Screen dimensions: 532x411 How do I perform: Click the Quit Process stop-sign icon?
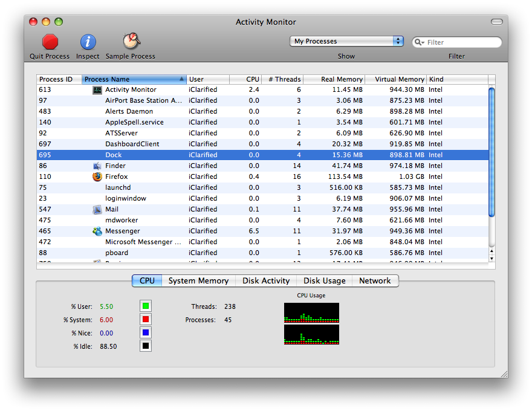coord(50,42)
